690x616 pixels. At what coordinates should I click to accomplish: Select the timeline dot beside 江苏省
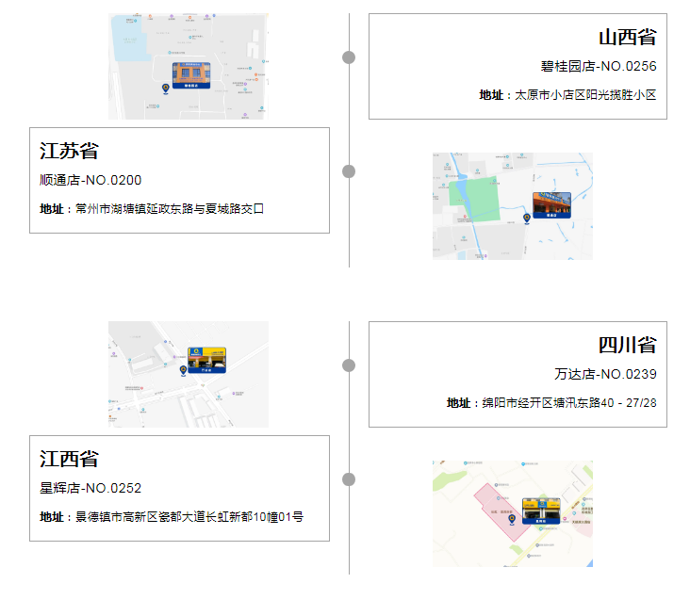pyautogui.click(x=349, y=170)
